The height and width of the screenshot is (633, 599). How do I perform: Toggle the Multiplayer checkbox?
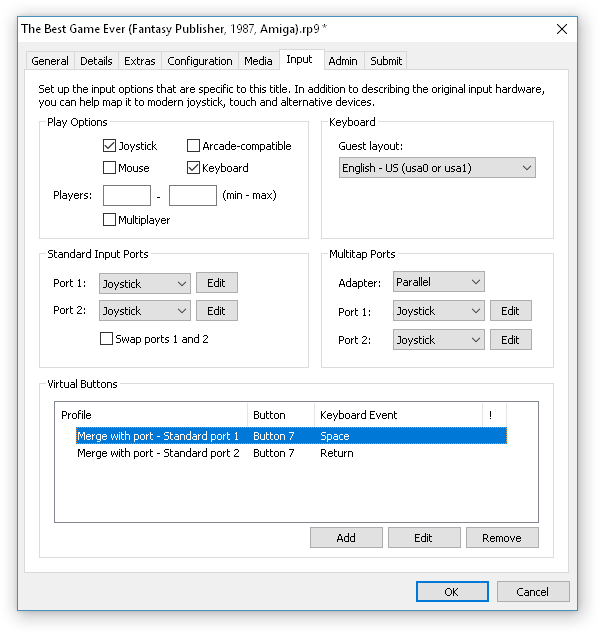click(109, 220)
